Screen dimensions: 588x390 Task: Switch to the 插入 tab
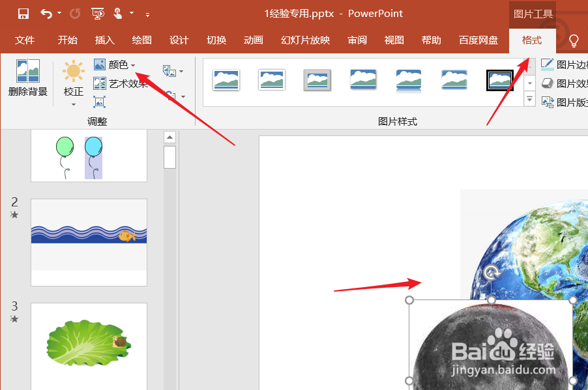tap(104, 40)
